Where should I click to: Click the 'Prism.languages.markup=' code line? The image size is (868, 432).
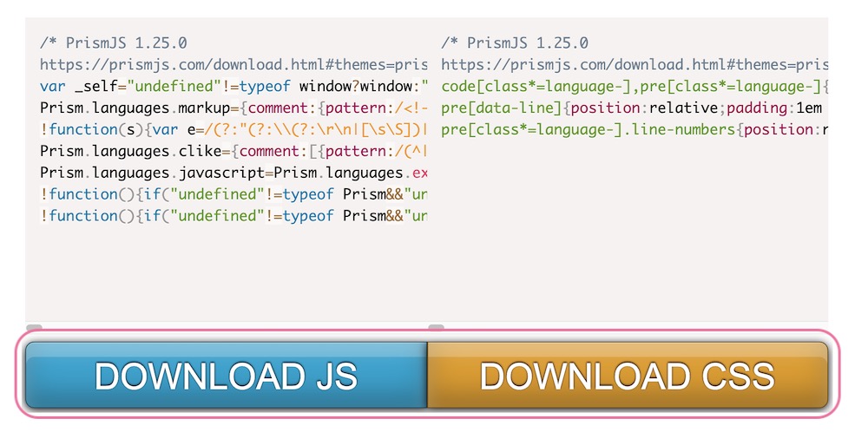click(233, 108)
